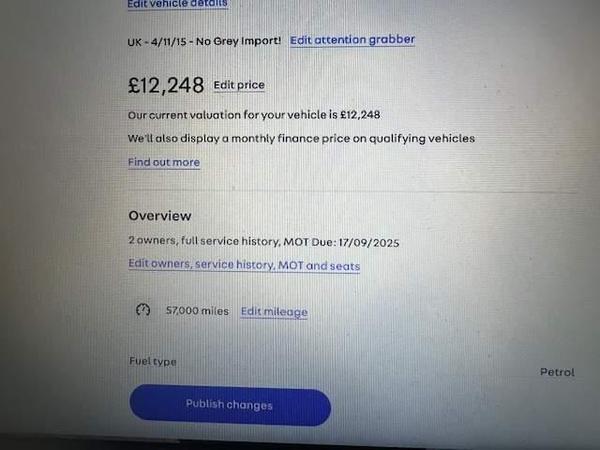The height and width of the screenshot is (450, 600).
Task: Click the Publish changes button
Action: click(230, 405)
